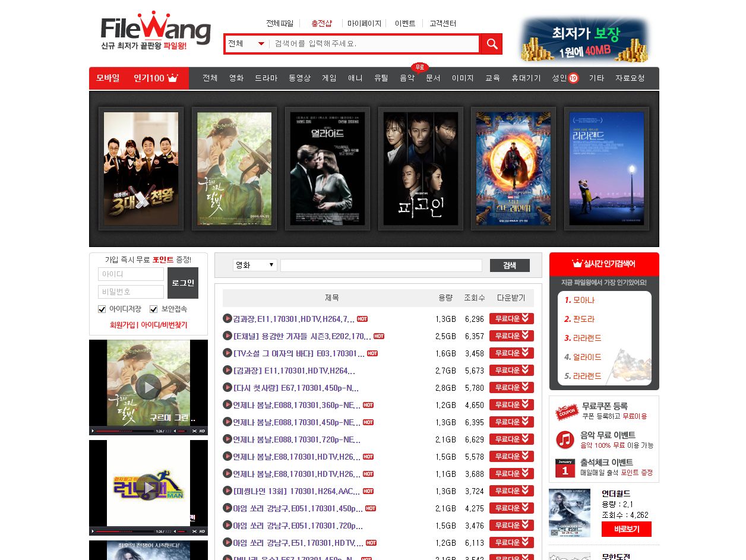Open the 휴대기기 category tab
The width and height of the screenshot is (746, 560).
[x=526, y=78]
